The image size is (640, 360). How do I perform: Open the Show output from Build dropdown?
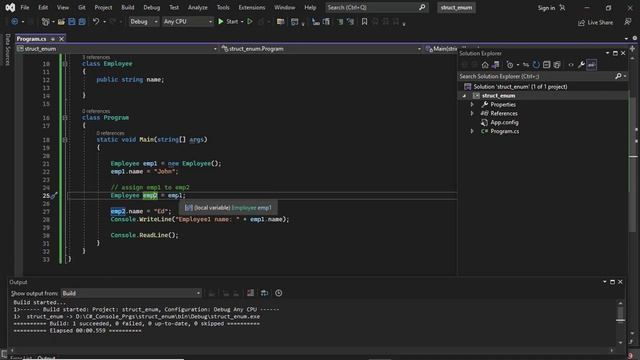pos(131,293)
